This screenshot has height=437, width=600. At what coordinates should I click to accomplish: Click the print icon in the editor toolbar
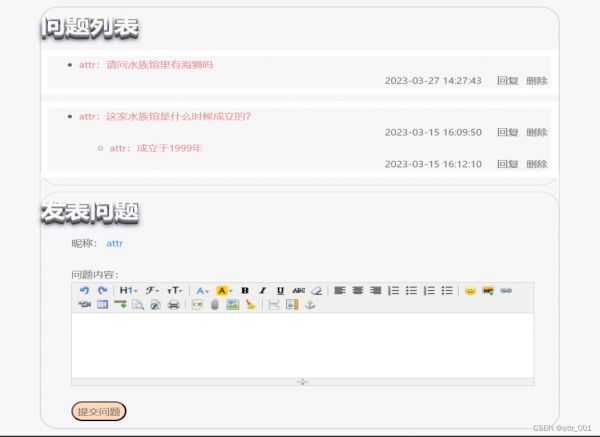point(173,304)
